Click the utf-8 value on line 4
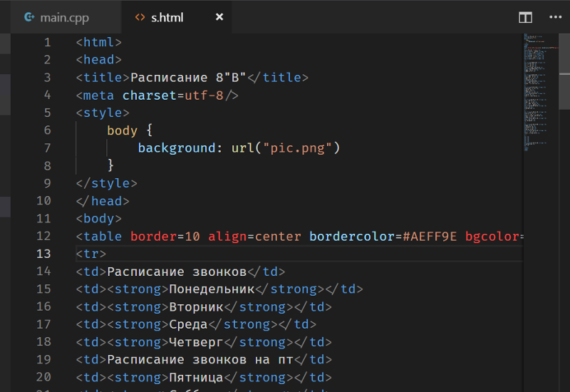Screen dimensions: 570x392 204,96
